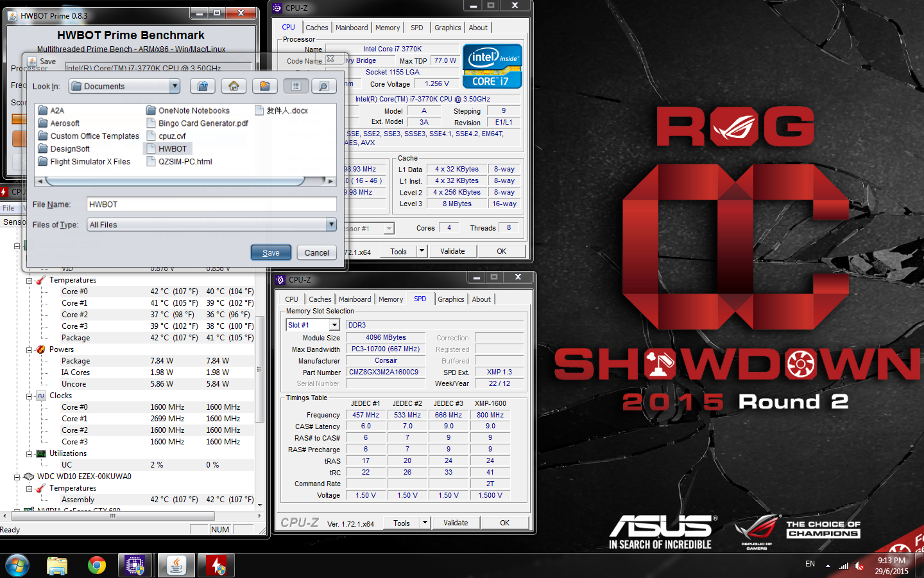The width and height of the screenshot is (924, 578).
Task: Switch Save dialog to List view
Action: [296, 86]
